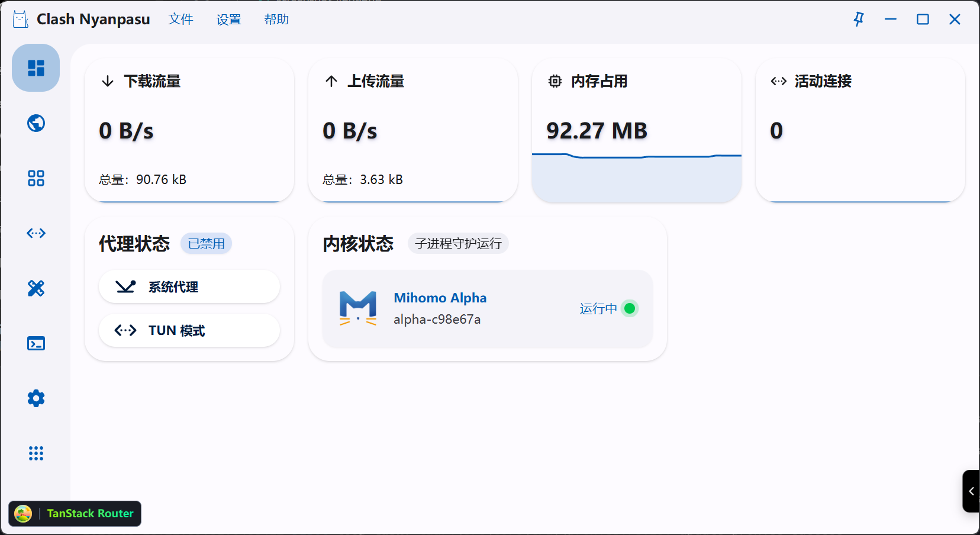Click the 运行中 status label
Viewport: 980px width, 535px height.
(x=598, y=308)
